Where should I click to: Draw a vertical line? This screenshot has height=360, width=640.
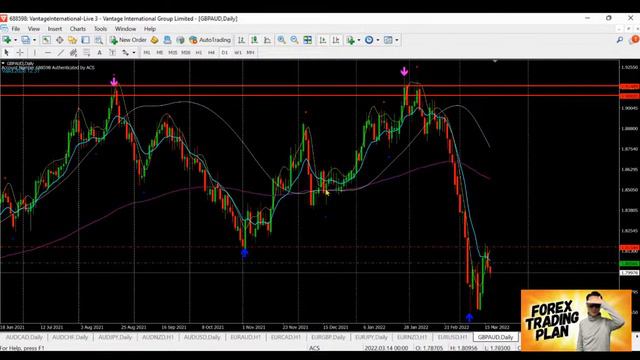[35, 53]
